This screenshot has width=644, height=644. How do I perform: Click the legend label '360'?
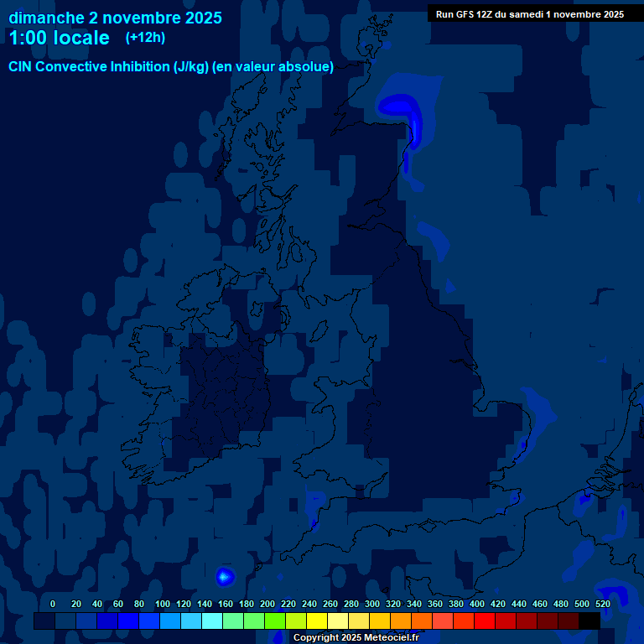(435, 604)
